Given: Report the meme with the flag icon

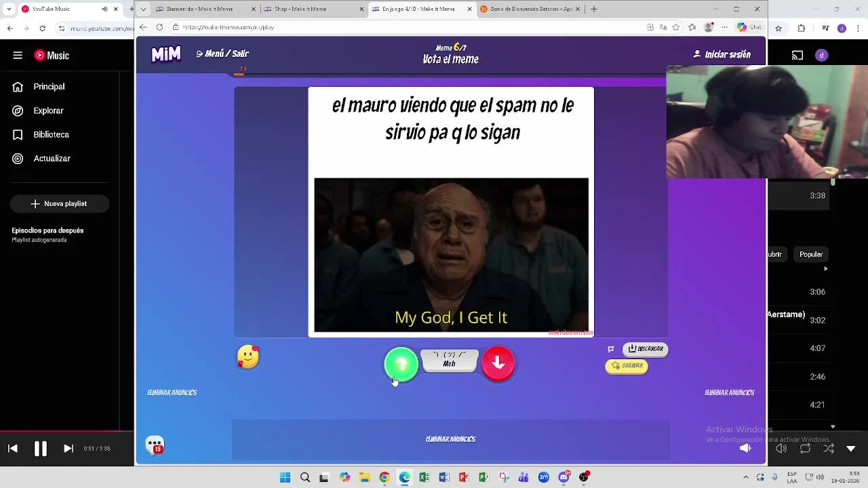Looking at the screenshot, I should pyautogui.click(x=611, y=349).
